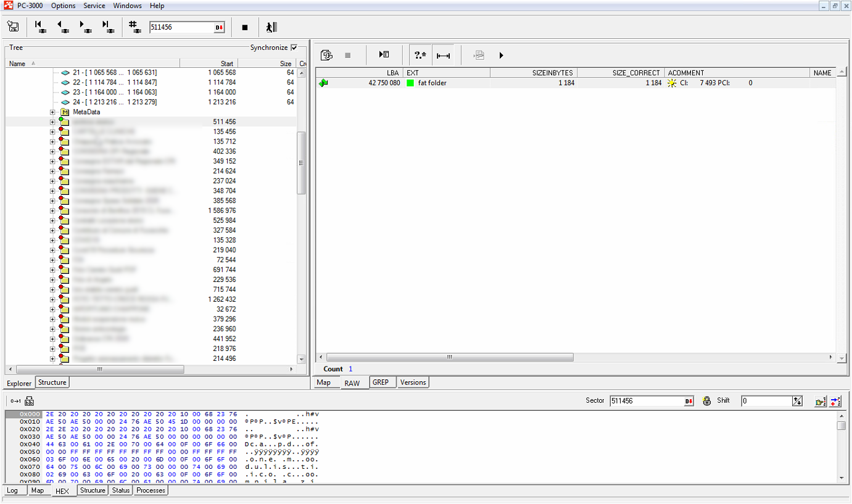Open the Structure tab beside Explorer
Image resolution: width=852 pixels, height=504 pixels.
[52, 382]
